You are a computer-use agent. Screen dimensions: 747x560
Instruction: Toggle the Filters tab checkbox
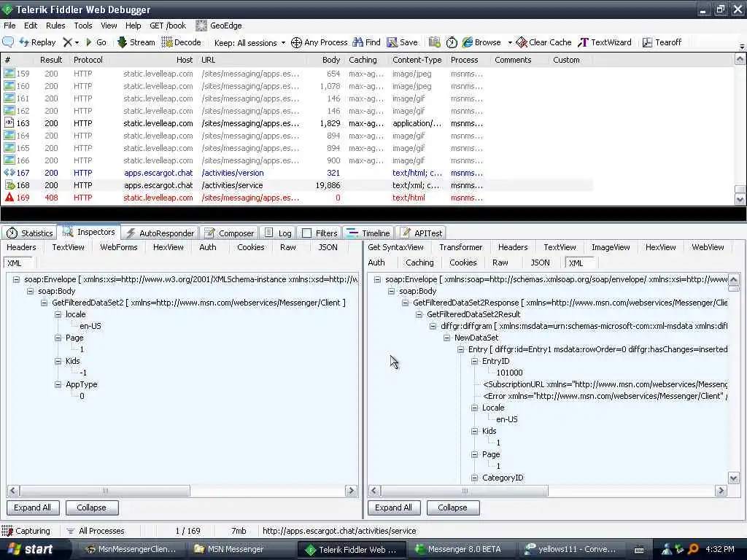click(307, 233)
